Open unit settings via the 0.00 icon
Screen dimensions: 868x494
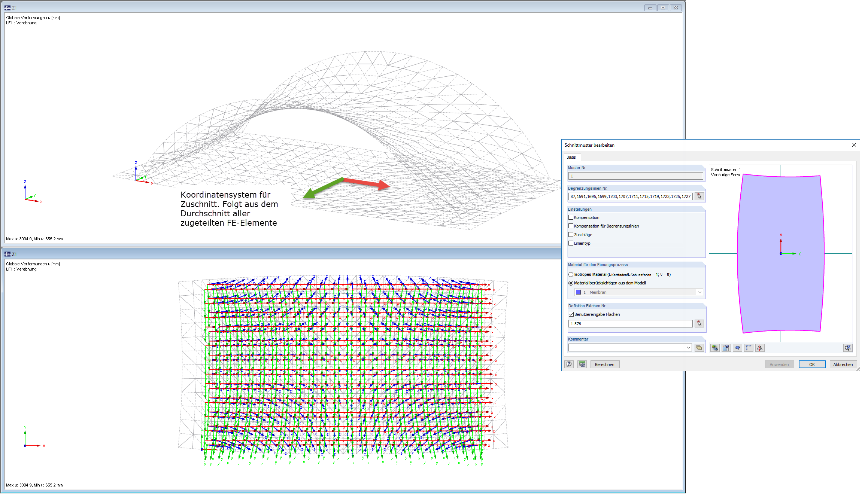pyautogui.click(x=582, y=364)
